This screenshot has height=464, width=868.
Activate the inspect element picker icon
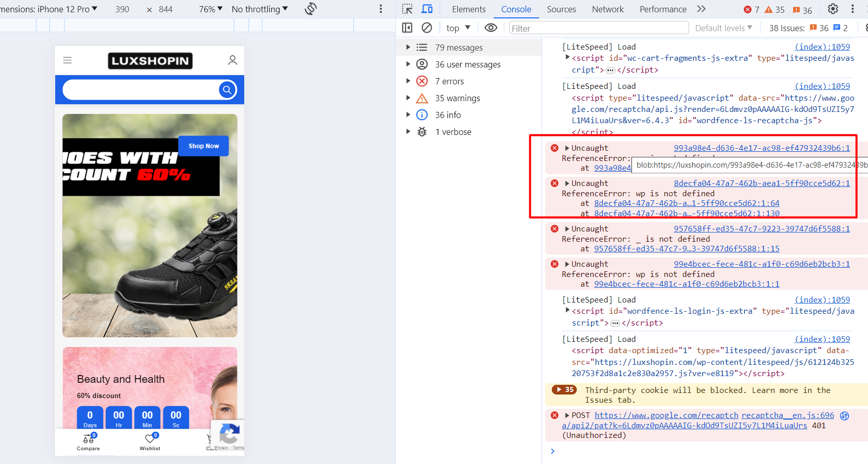(x=407, y=9)
